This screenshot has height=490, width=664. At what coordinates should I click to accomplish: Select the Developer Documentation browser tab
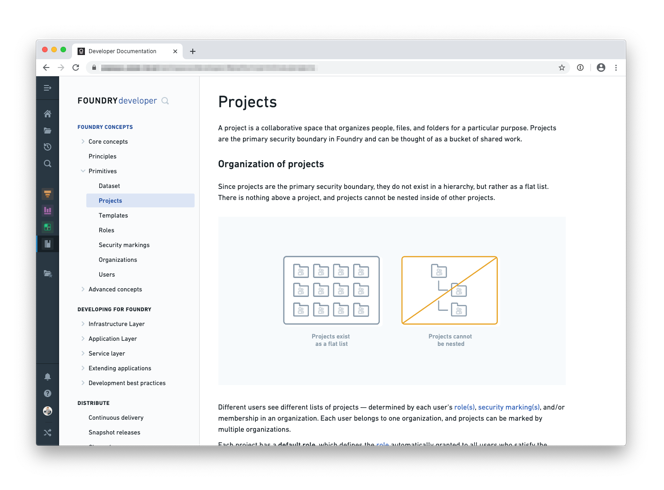[127, 51]
